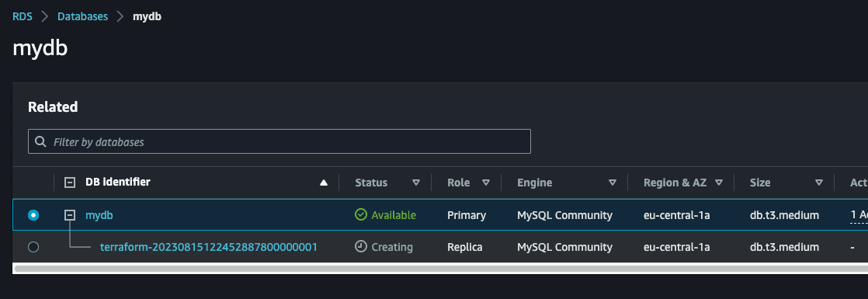Go to Databases breadcrumb link
This screenshot has width=868, height=299.
pyautogui.click(x=82, y=16)
